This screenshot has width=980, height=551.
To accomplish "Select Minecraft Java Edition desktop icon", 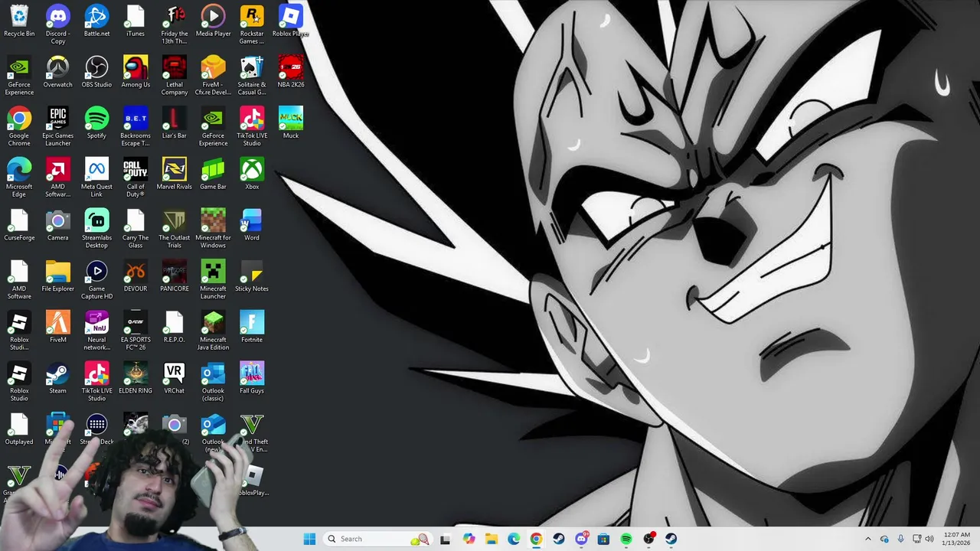I will 213,331.
